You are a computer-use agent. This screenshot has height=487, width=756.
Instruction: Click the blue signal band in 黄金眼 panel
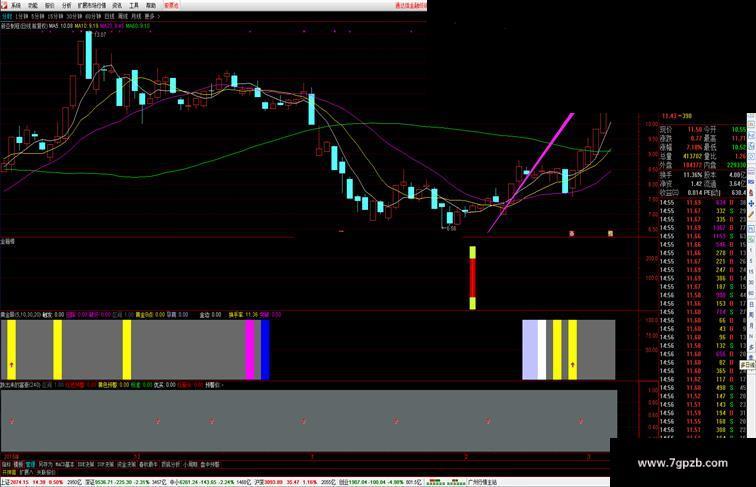click(x=265, y=350)
